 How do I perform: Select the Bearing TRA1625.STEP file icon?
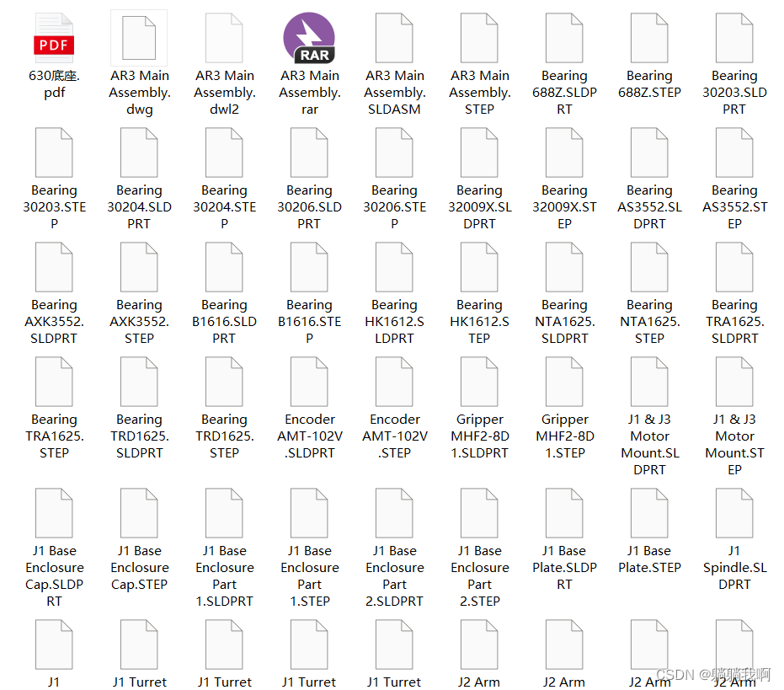54,382
